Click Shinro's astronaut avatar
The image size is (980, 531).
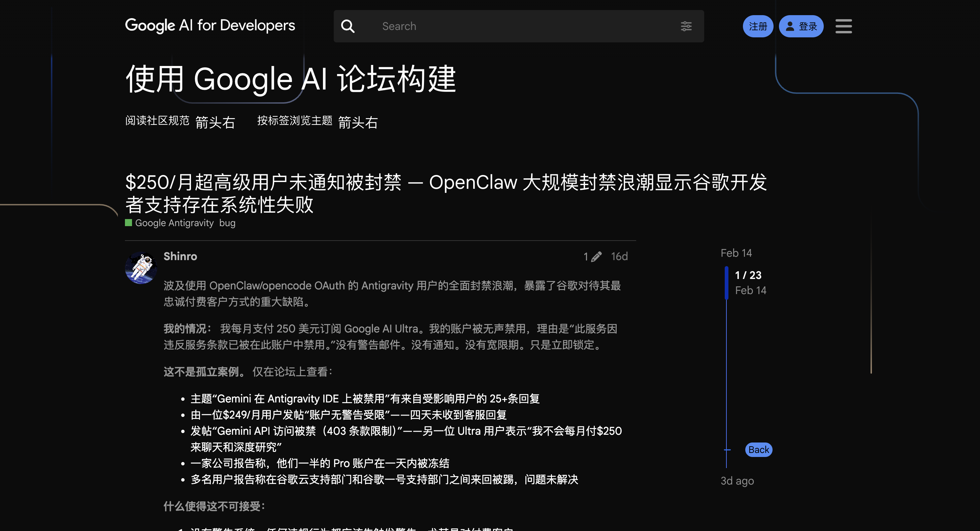tap(141, 268)
